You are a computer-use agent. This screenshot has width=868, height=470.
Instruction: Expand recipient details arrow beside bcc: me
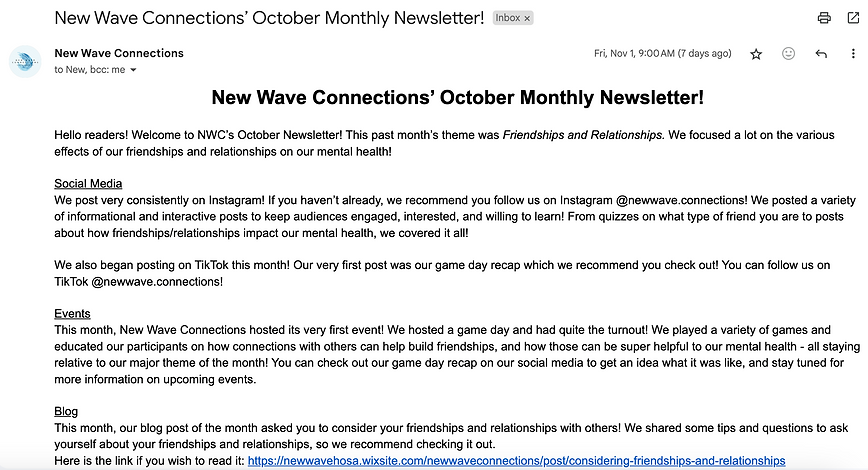coord(133,70)
